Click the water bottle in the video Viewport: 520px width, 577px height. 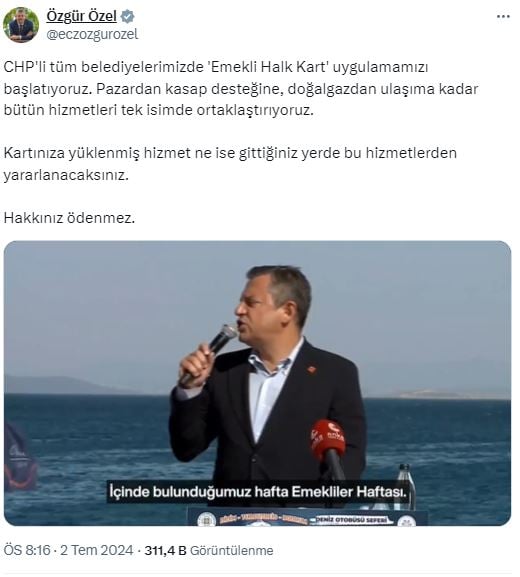coord(405,486)
